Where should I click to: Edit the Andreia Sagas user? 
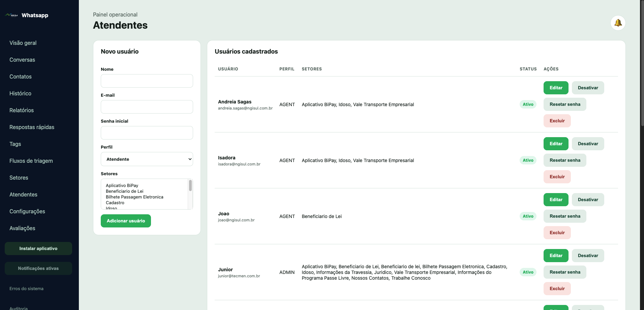556,88
